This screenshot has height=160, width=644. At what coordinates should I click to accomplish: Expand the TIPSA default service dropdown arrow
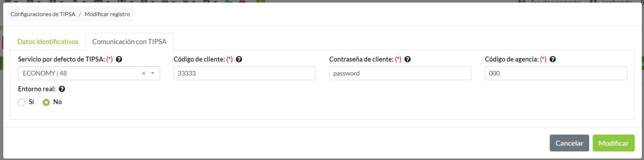coord(153,73)
